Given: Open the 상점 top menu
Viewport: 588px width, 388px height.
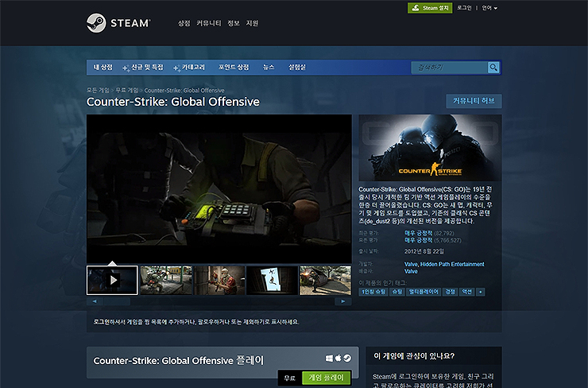Looking at the screenshot, I should (x=184, y=23).
